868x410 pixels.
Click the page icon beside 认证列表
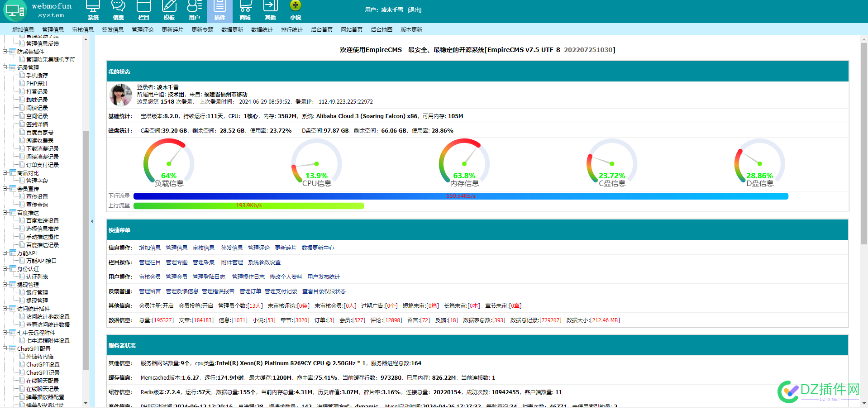click(22, 277)
